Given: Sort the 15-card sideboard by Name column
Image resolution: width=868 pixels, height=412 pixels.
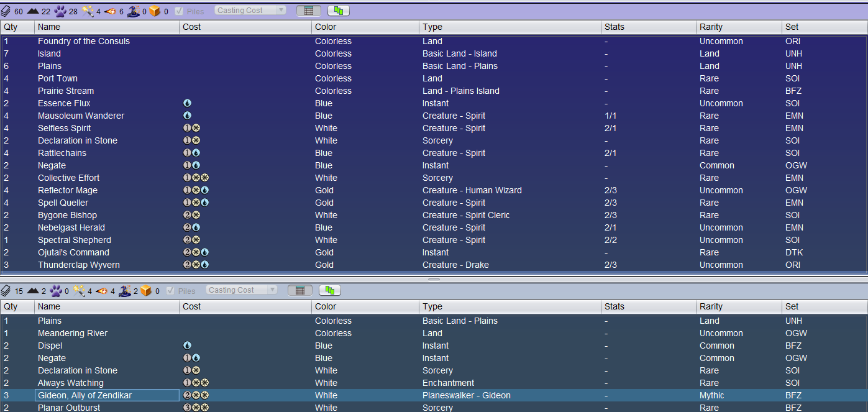Looking at the screenshot, I should point(107,307).
